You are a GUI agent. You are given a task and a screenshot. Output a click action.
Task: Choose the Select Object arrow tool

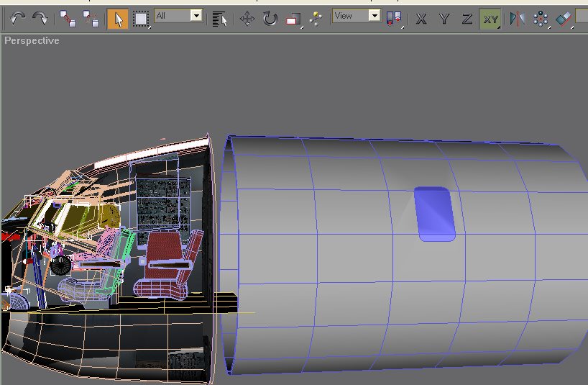point(118,19)
